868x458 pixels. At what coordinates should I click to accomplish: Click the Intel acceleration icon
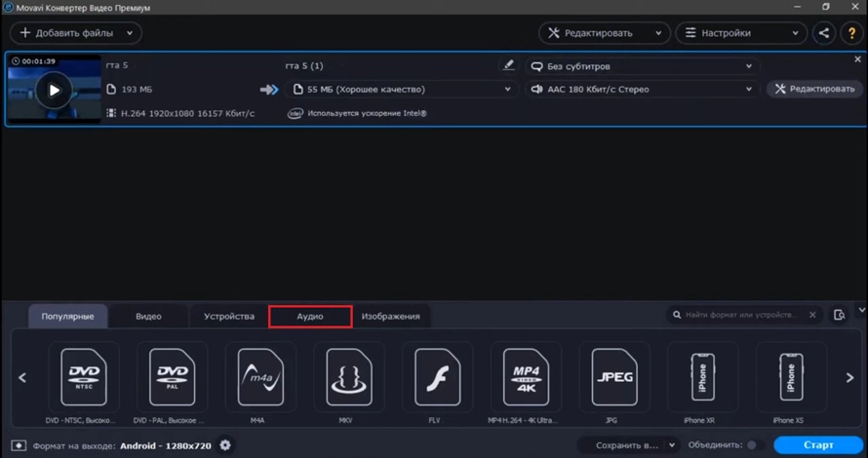pos(296,113)
